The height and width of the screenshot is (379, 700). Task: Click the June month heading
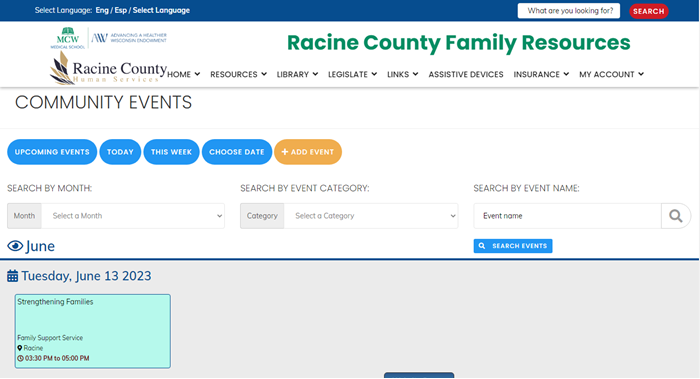(40, 246)
